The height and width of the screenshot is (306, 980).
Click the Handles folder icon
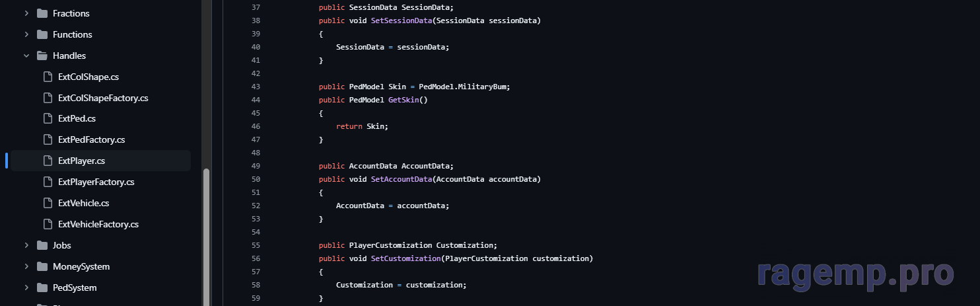pos(42,56)
